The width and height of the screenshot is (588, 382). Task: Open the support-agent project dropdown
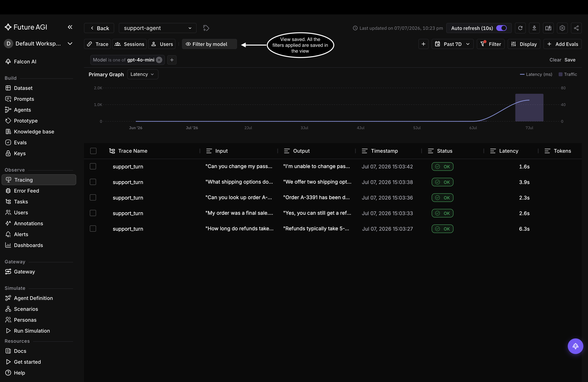click(158, 28)
